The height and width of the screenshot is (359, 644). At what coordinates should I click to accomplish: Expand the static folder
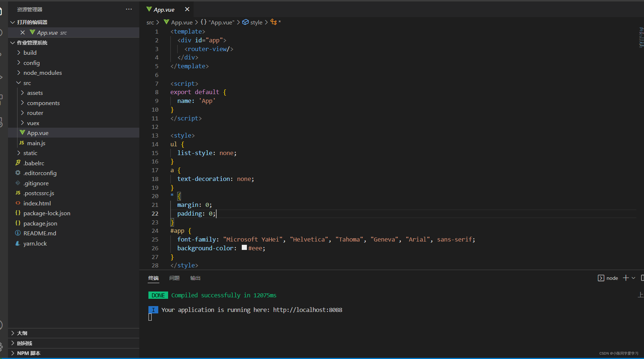[x=74, y=153]
